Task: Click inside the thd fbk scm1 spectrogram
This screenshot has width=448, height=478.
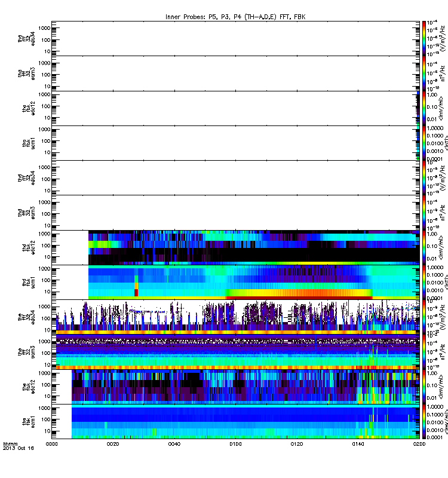Action: tap(254, 282)
